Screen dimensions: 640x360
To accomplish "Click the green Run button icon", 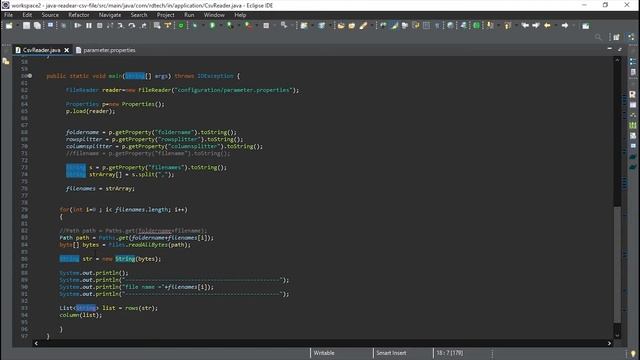I will tap(212, 26).
